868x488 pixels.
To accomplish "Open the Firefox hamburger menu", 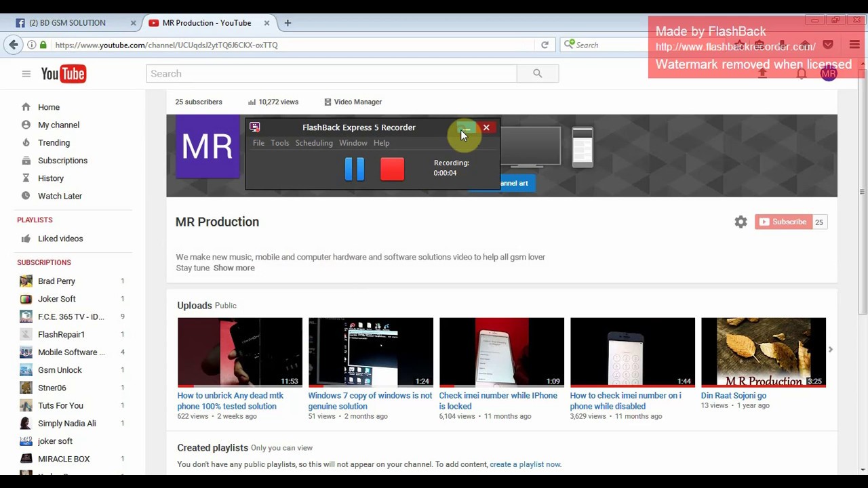I will pyautogui.click(x=854, y=45).
